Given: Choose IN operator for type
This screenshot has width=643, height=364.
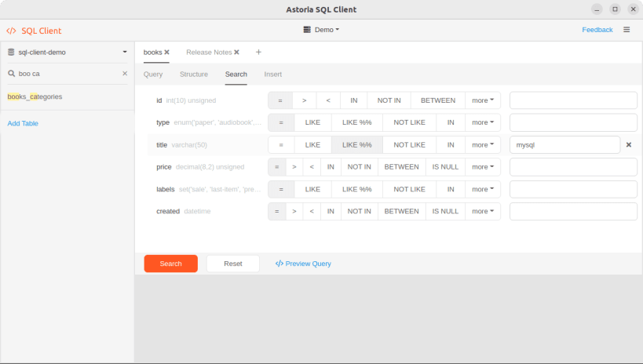Looking at the screenshot, I should click(x=451, y=122).
